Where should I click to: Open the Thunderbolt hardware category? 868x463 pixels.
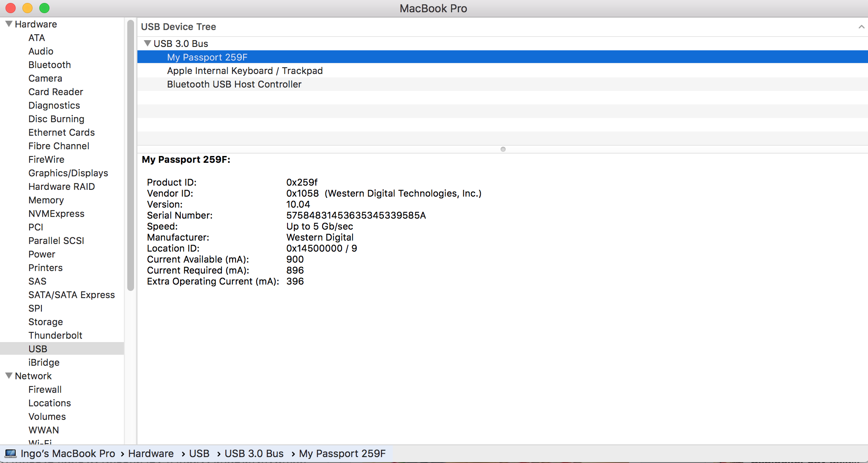click(55, 335)
